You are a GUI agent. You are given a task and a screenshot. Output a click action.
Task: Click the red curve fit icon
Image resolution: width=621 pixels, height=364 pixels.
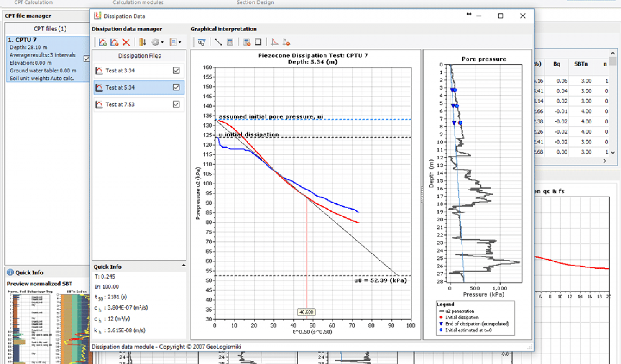[x=274, y=42]
